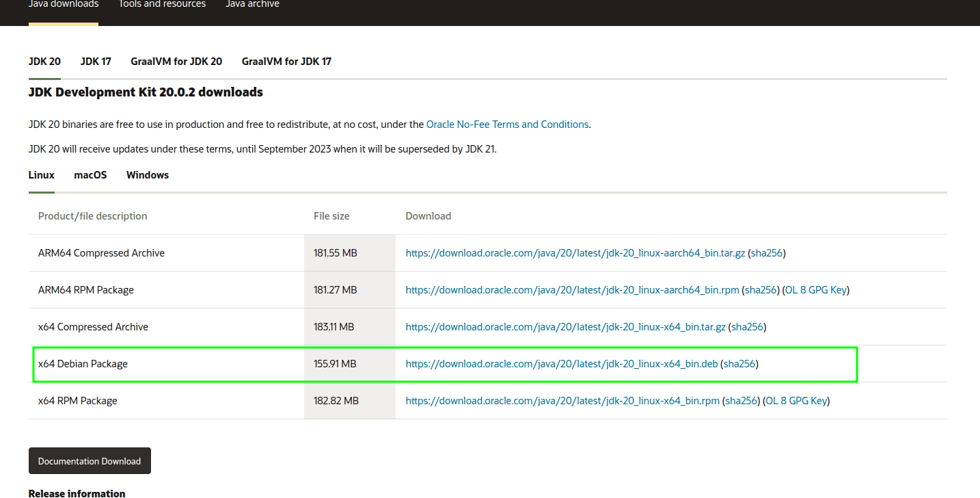The width and height of the screenshot is (980, 498).
Task: Click the x64 RPM Package description
Action: click(78, 401)
